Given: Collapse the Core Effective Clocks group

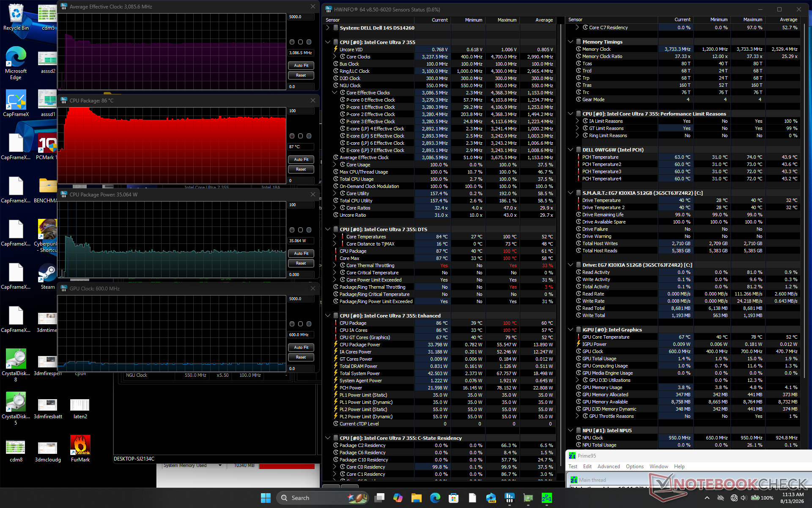Looking at the screenshot, I should click(x=335, y=93).
